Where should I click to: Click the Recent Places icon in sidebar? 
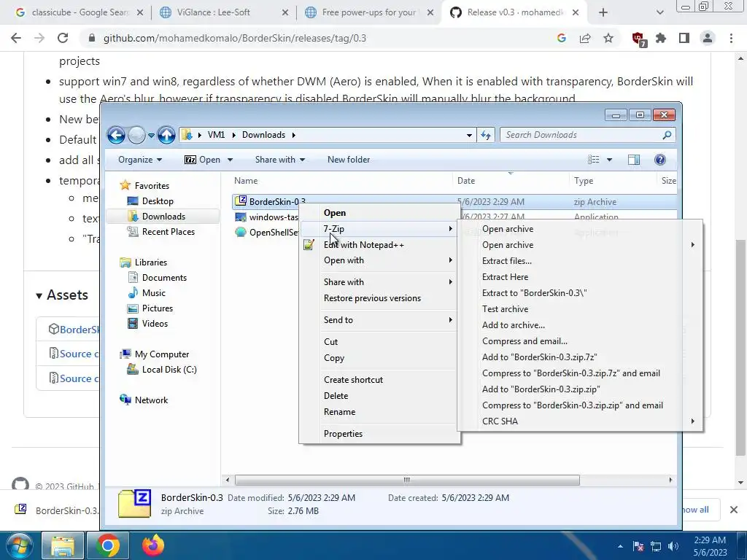133,232
